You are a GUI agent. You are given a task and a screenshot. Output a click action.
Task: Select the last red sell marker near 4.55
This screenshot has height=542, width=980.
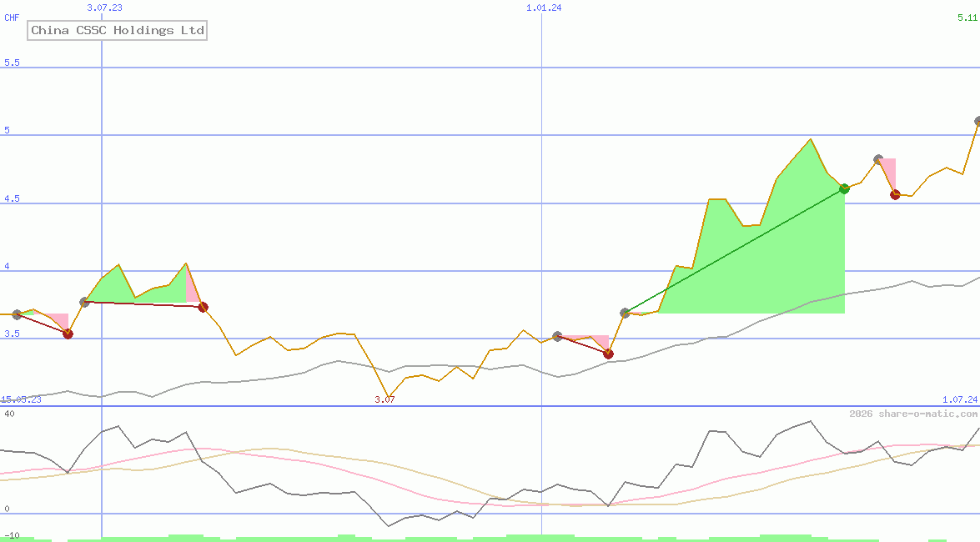click(895, 194)
